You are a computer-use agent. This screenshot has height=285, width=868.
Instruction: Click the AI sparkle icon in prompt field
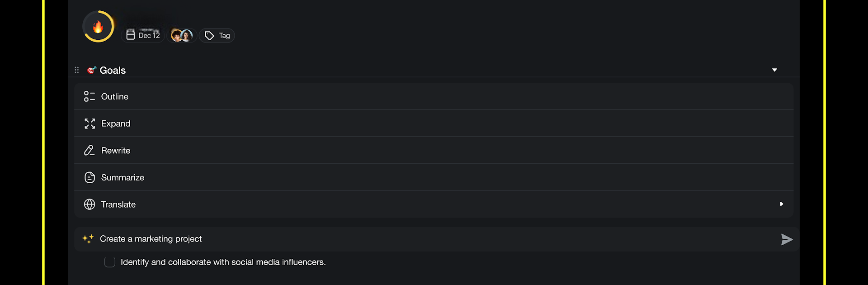[88, 239]
